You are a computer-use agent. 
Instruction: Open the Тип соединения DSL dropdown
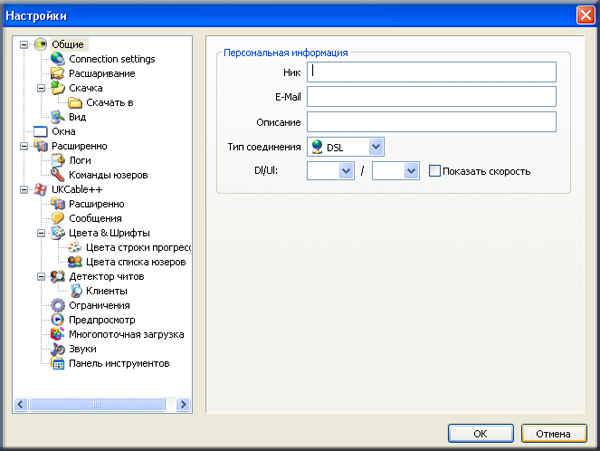376,147
